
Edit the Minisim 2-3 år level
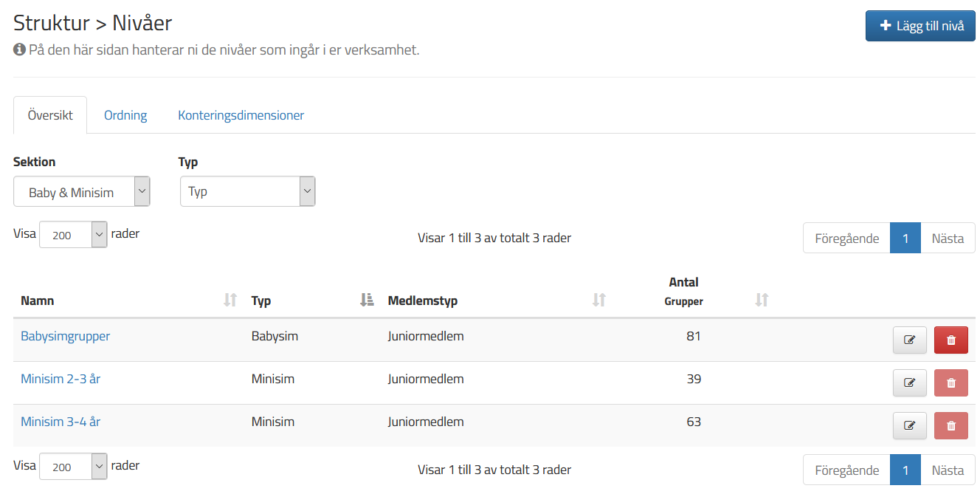(x=909, y=383)
